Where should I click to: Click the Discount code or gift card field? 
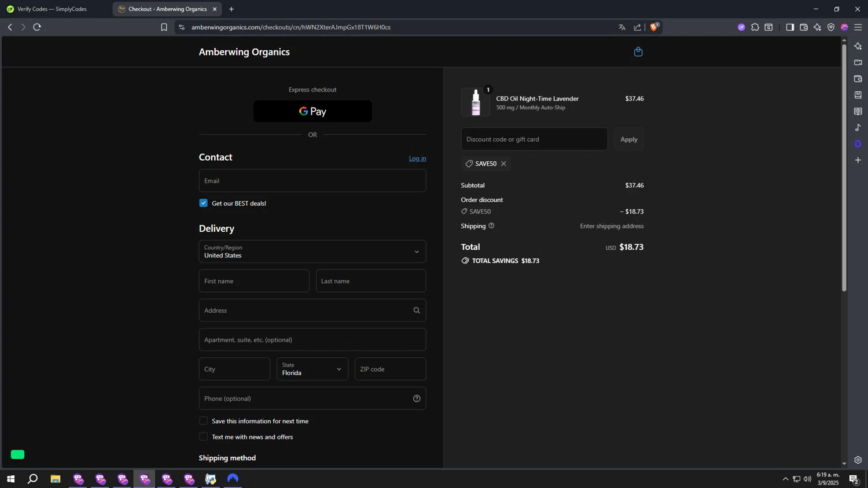pyautogui.click(x=534, y=139)
